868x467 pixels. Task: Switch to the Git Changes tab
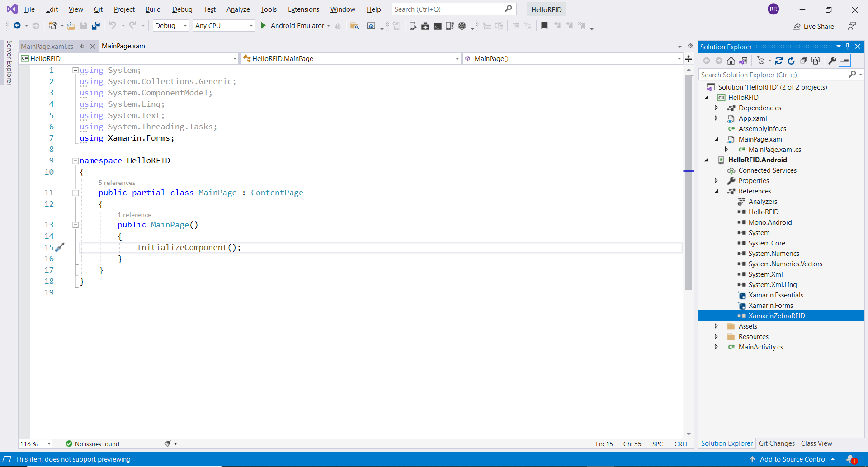pyautogui.click(x=777, y=443)
